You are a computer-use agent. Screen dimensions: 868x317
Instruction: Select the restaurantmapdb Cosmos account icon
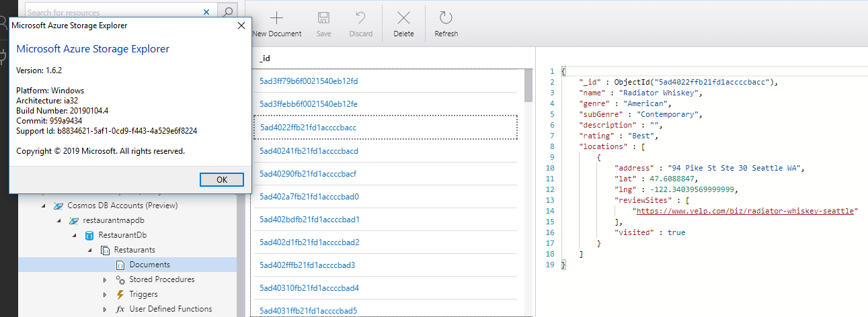tap(74, 221)
